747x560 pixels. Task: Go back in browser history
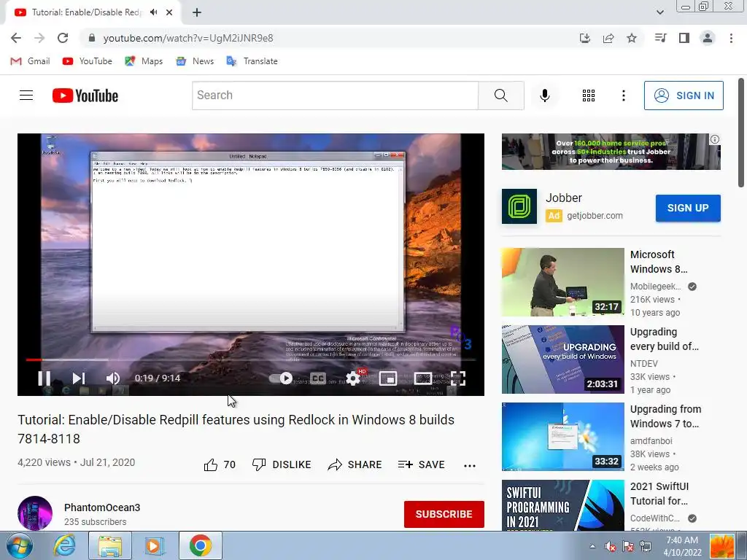16,38
